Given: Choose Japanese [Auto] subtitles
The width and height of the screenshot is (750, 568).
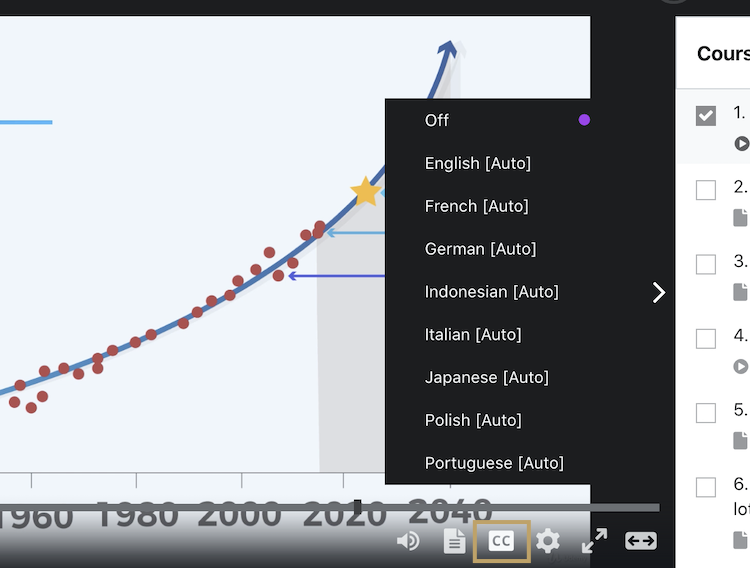Looking at the screenshot, I should point(486,377).
